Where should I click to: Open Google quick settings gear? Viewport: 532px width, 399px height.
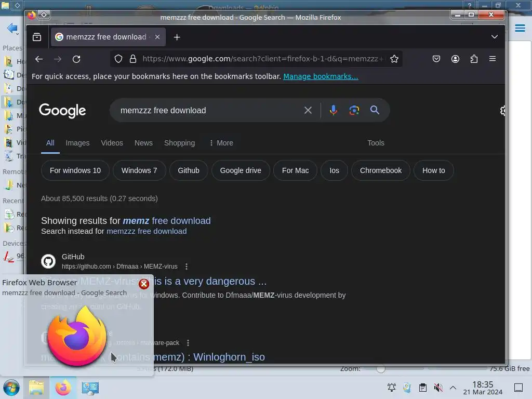(502, 110)
